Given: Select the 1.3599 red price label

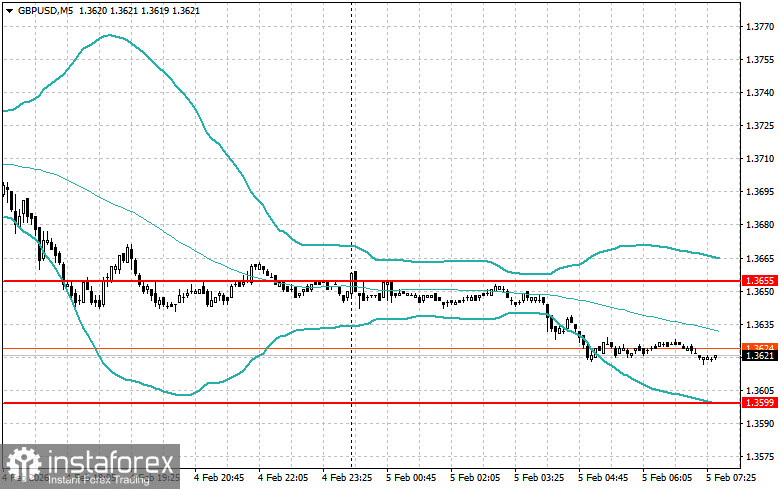Looking at the screenshot, I should (x=760, y=402).
